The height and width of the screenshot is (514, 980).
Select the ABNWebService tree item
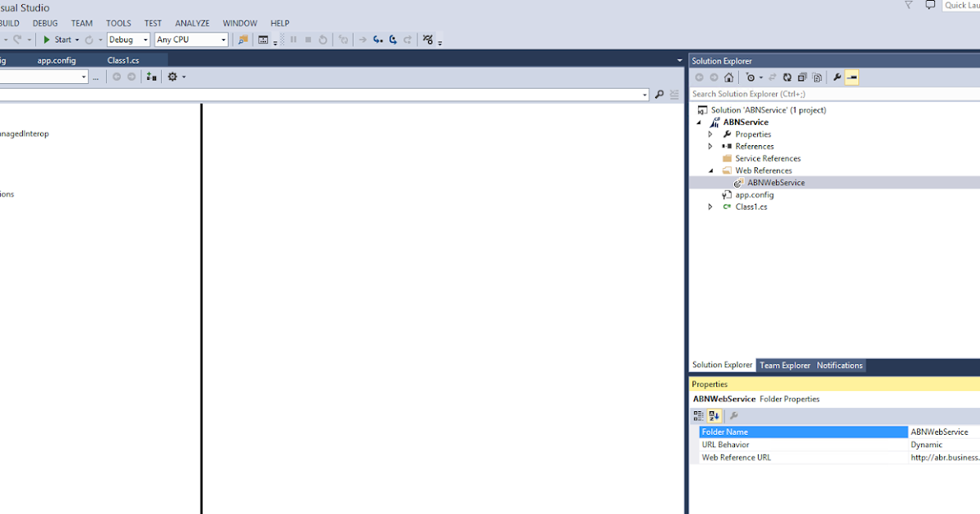[776, 183]
